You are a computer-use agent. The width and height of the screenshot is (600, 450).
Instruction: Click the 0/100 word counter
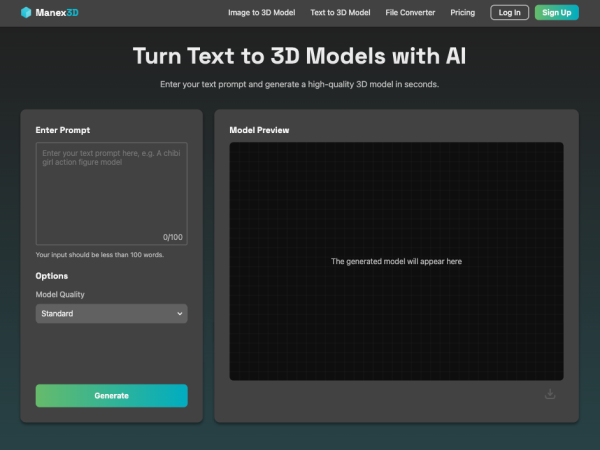pos(173,237)
